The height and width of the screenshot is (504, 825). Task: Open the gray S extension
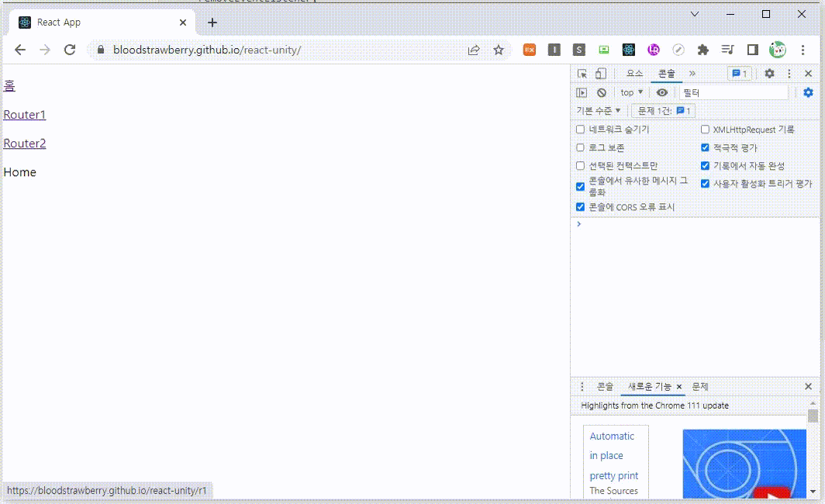(578, 50)
